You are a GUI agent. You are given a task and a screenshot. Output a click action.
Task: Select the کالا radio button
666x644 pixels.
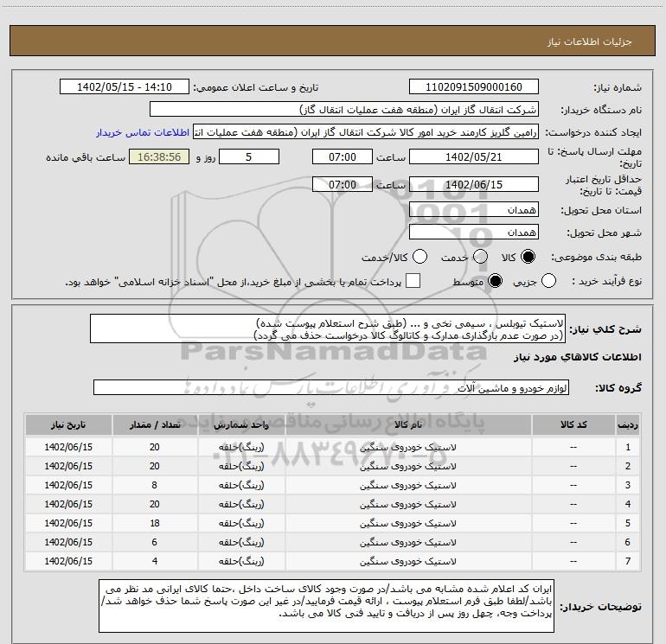coord(528,257)
